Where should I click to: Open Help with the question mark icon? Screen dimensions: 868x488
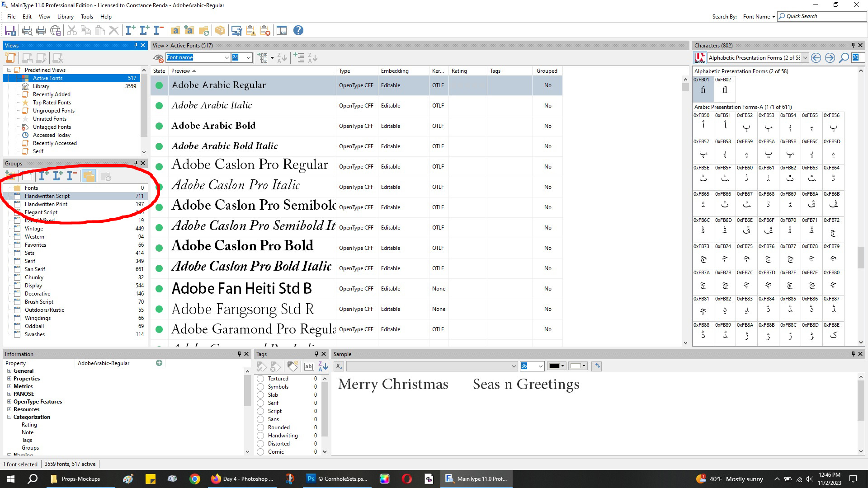point(298,31)
